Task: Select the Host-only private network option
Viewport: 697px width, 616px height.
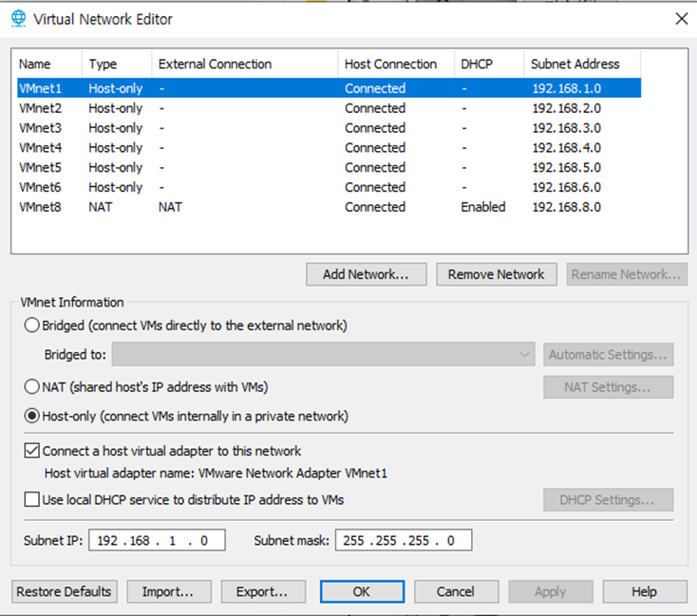Action: (x=31, y=416)
